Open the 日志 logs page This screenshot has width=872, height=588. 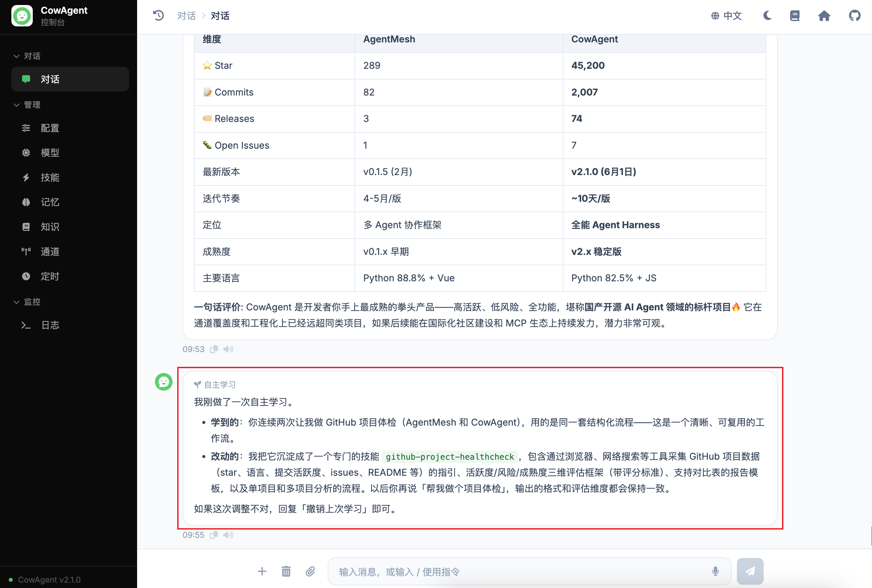click(x=70, y=325)
